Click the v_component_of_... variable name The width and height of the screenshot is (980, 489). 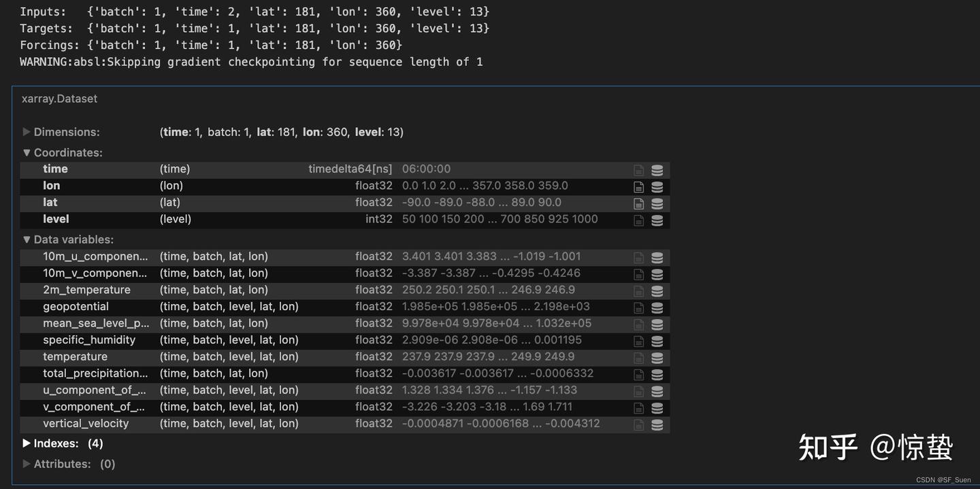point(95,407)
